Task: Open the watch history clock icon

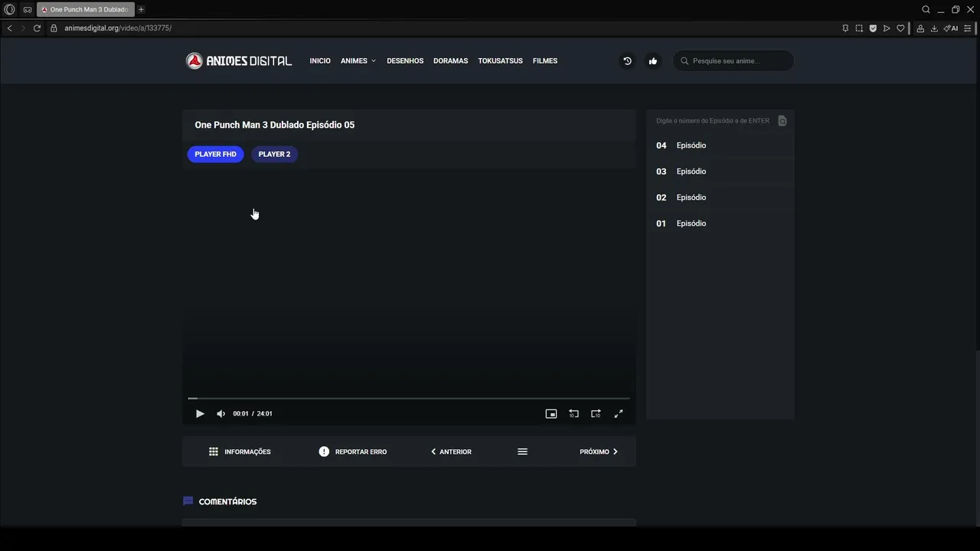Action: pos(627,61)
